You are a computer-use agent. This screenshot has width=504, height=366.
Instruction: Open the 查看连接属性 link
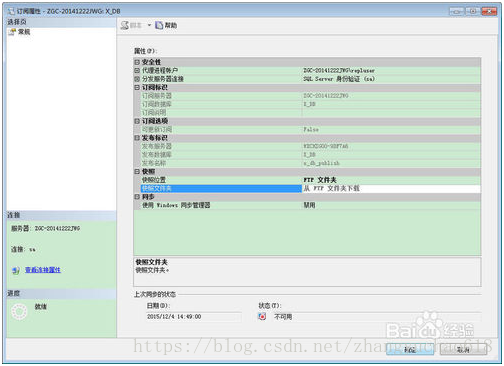[43, 270]
